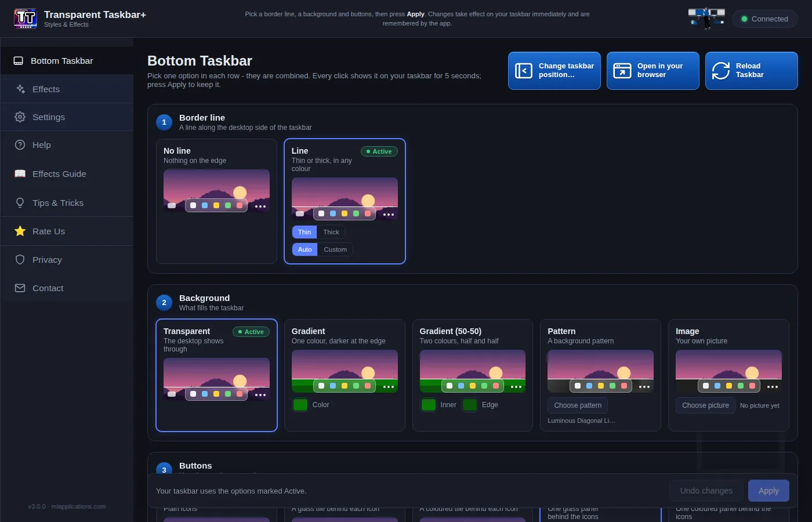Image resolution: width=812 pixels, height=522 pixels.
Task: Select the Gradient (50-50) background card
Action: pos(473,375)
